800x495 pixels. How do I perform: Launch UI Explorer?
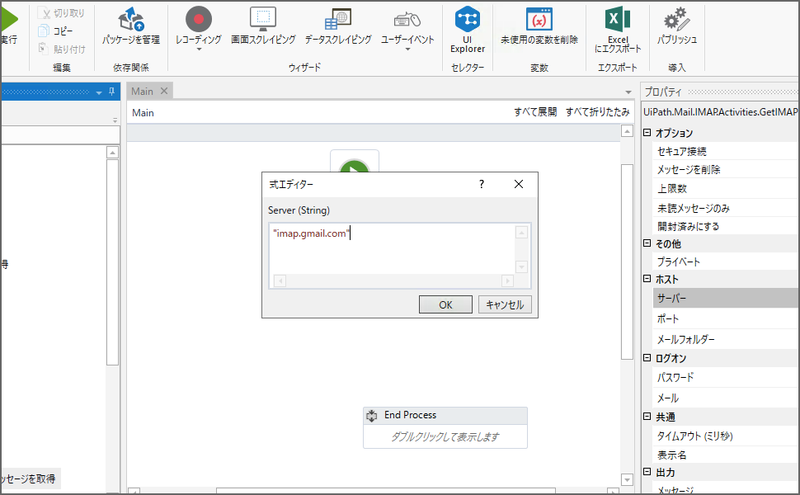467,30
